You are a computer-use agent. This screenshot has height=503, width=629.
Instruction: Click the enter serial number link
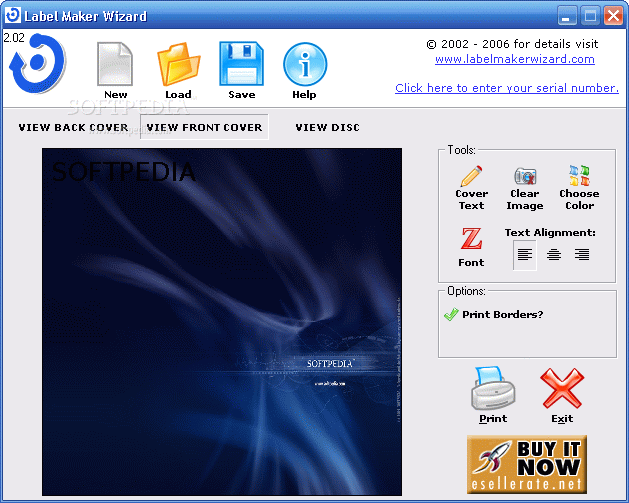[507, 88]
